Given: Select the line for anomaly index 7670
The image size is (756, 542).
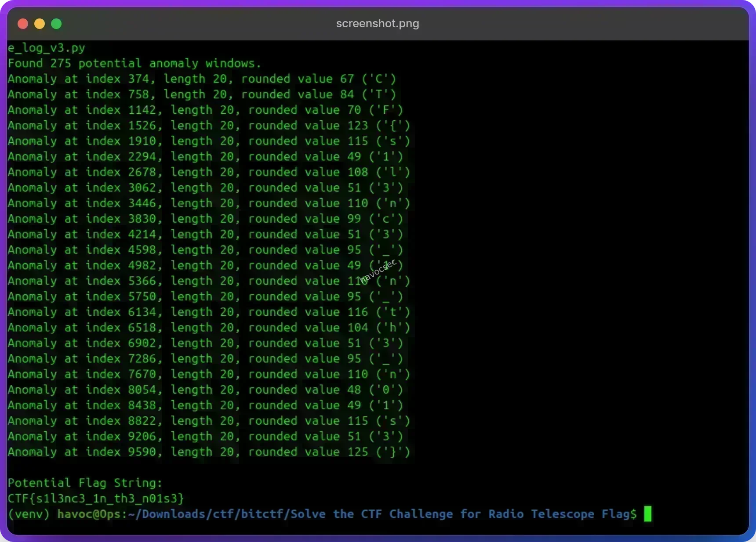Looking at the screenshot, I should pyautogui.click(x=209, y=374).
